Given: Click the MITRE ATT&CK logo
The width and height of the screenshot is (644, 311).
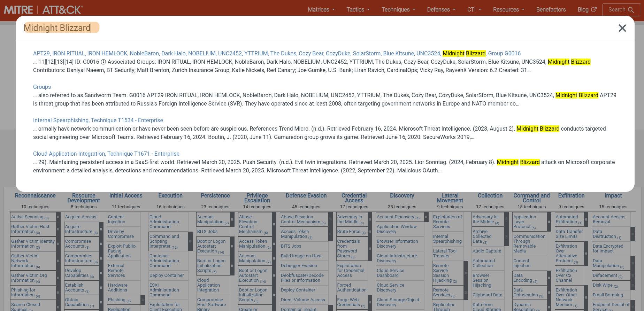Looking at the screenshot, I should coord(44,10).
